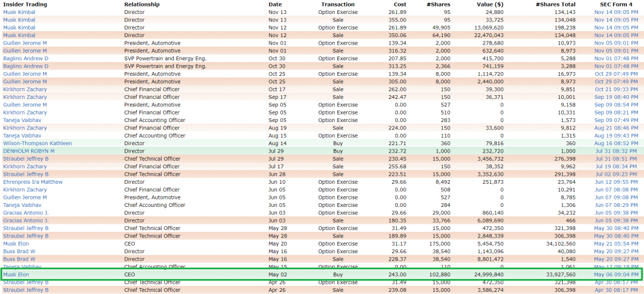Click the Relationship column header

(142, 4)
